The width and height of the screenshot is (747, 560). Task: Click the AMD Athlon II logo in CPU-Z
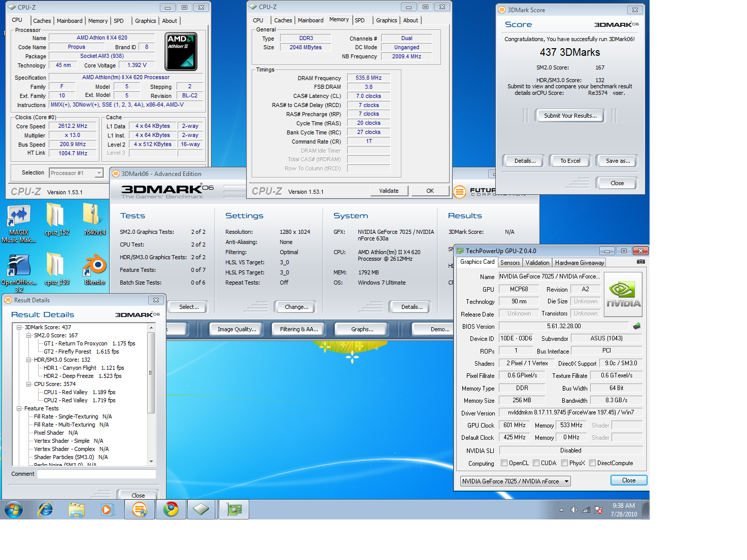pos(181,51)
